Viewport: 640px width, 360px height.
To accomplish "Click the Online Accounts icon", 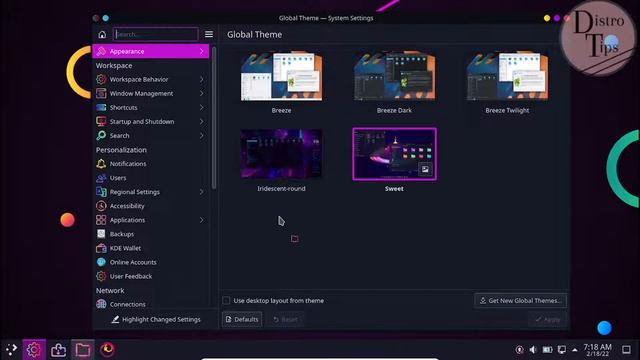I will tap(101, 262).
